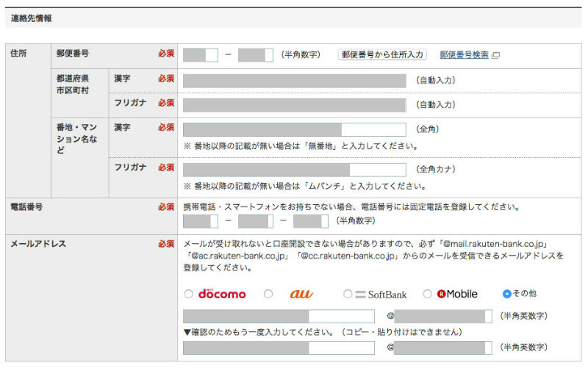588x371 pixels.
Task: Click the external link icon beside 郵便番号検索
Action: tap(495, 55)
